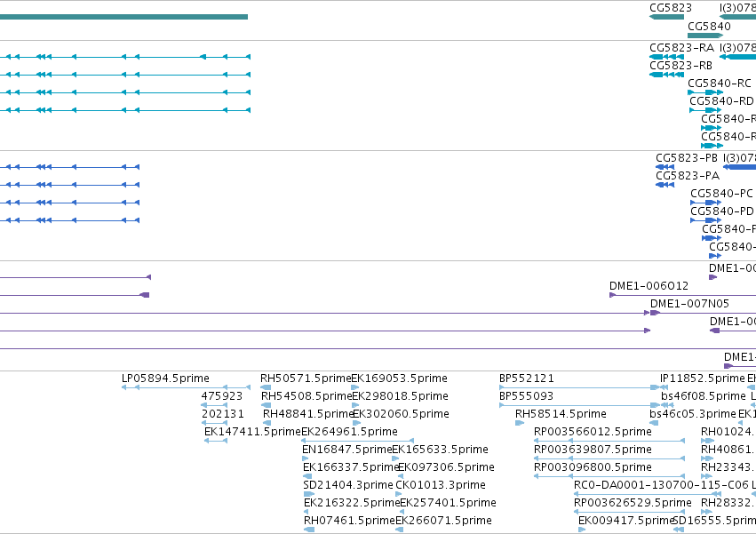This screenshot has width=756, height=534.
Task: Select EST EK298018.5prime
Action: (400, 396)
